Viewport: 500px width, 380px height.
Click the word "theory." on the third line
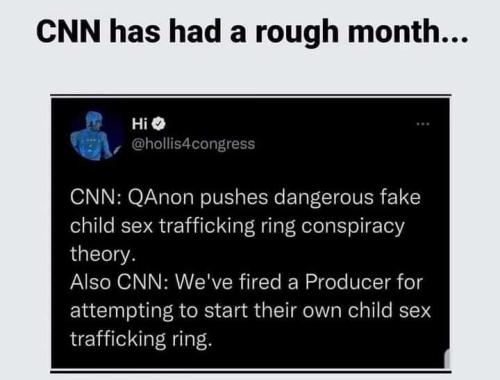(x=103, y=255)
